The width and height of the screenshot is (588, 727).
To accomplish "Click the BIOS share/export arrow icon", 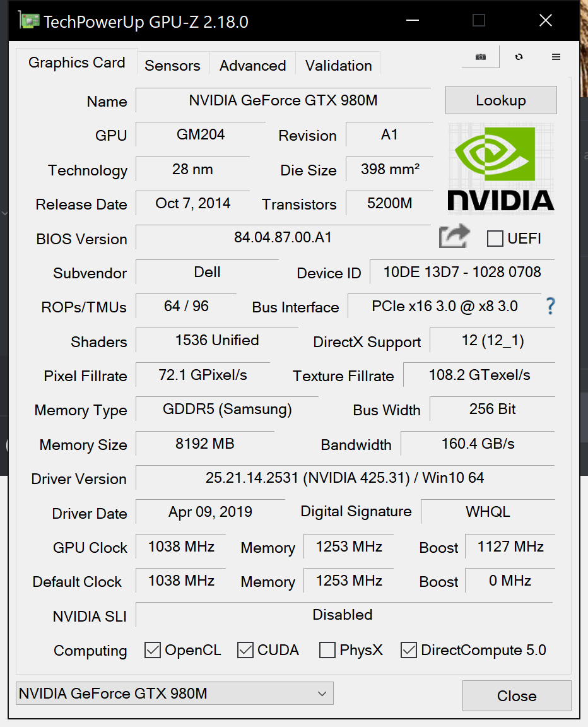I will pyautogui.click(x=454, y=236).
